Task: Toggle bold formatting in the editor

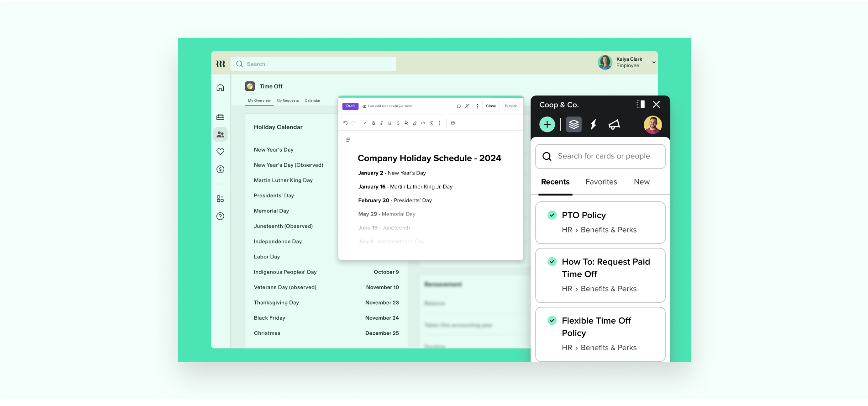Action: (x=374, y=123)
